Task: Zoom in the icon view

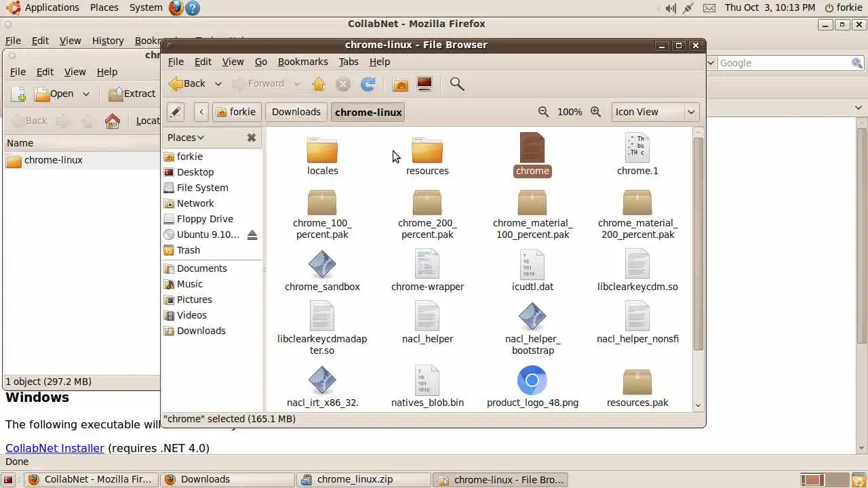Action: point(596,112)
